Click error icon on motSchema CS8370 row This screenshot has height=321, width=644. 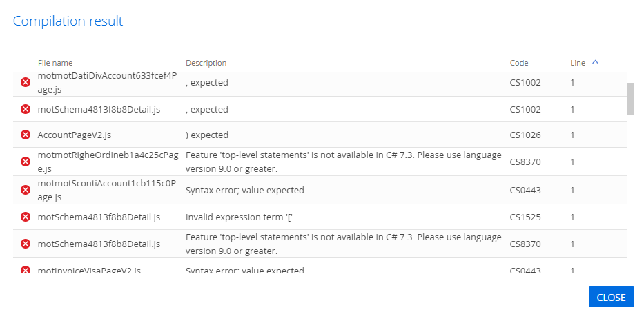pos(26,244)
